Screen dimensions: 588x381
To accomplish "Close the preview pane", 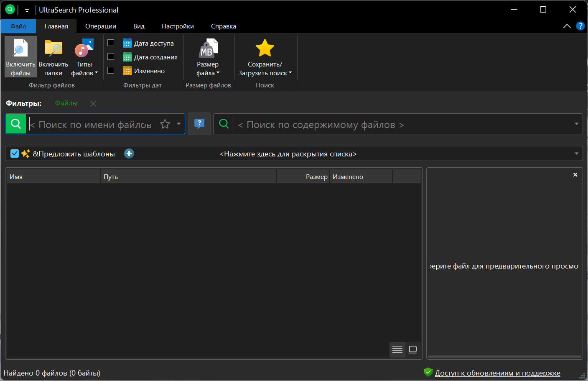I will (x=575, y=174).
